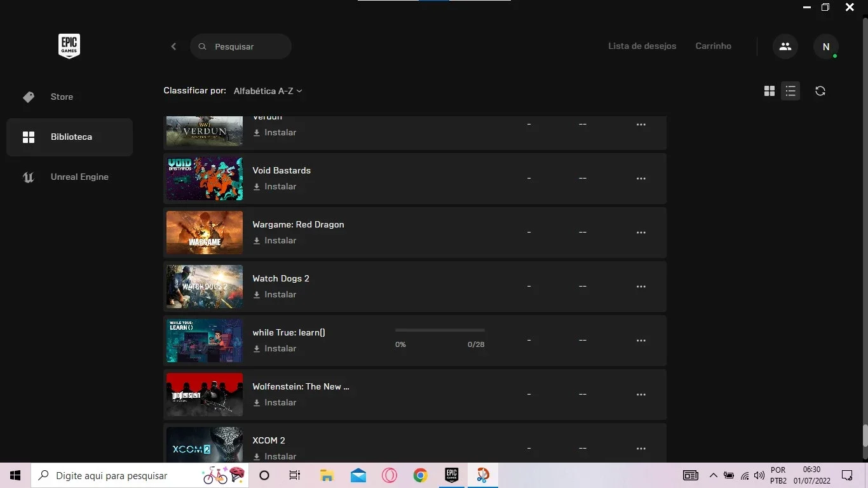This screenshot has height=488, width=868.
Task: Click the while True: learn() cover thumbnail
Action: (205, 341)
